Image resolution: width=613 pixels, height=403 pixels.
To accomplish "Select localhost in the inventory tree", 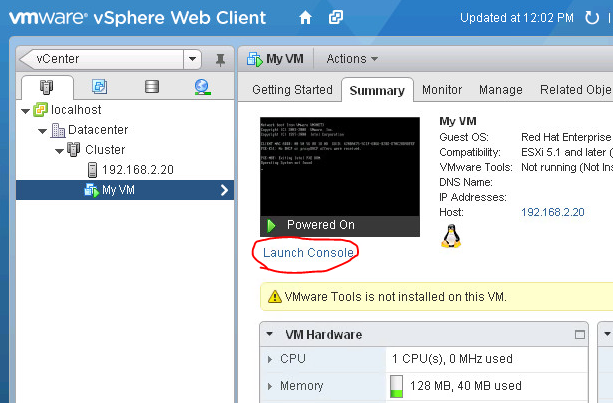I will pos(76,110).
